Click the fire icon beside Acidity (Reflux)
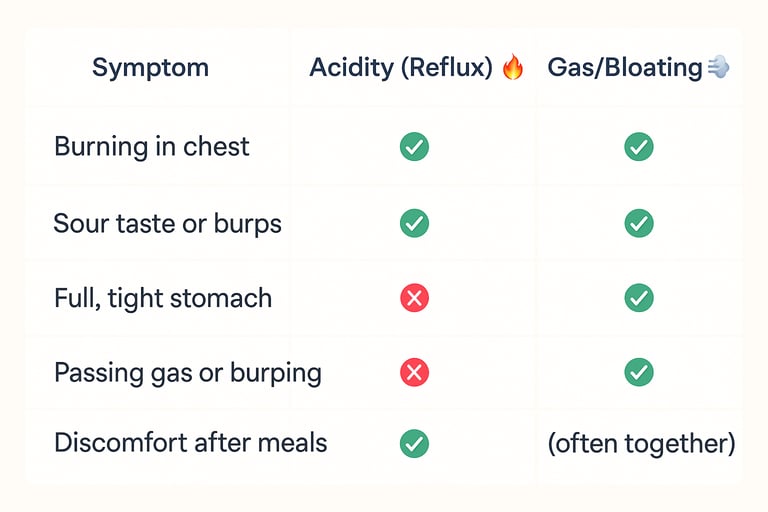The width and height of the screenshot is (768, 512). pyautogui.click(x=513, y=68)
